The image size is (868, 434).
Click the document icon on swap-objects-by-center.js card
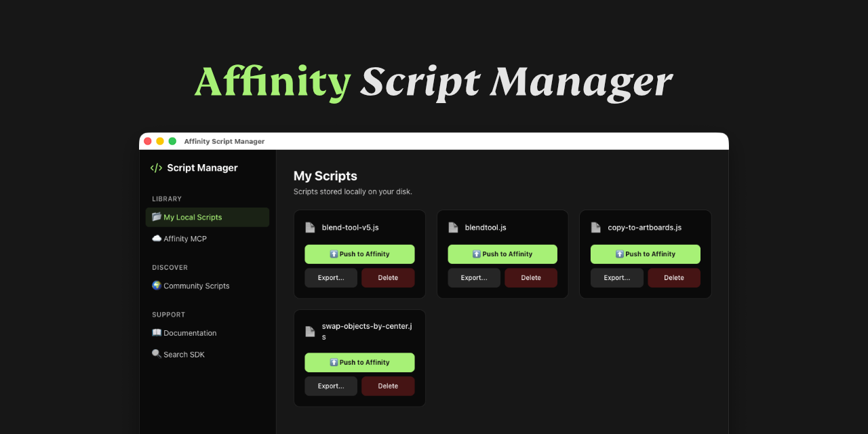pos(310,331)
